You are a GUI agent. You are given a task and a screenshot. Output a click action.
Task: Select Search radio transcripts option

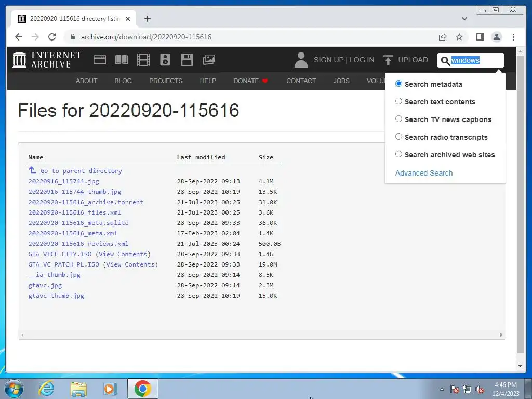coord(398,137)
